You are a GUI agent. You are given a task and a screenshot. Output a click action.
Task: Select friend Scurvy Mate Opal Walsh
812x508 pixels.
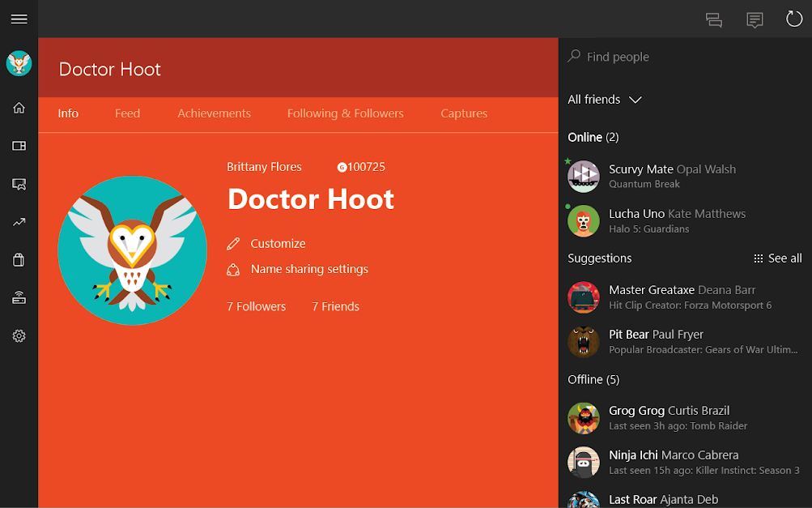click(x=672, y=176)
